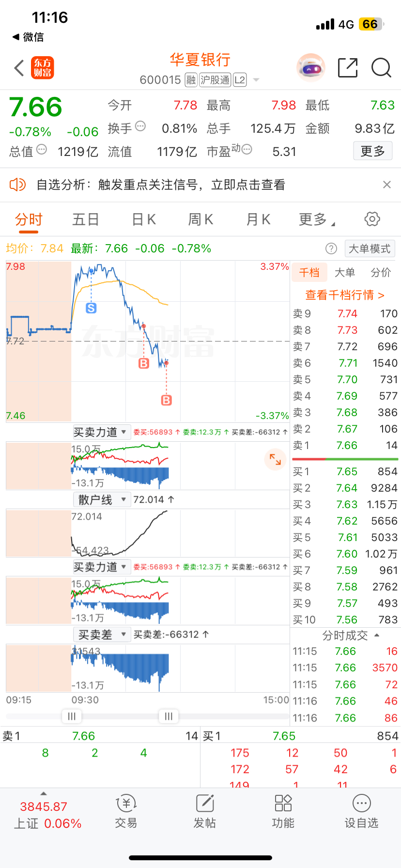The height and width of the screenshot is (868, 401).
Task: Click 查看千档行情 link
Action: pyautogui.click(x=345, y=295)
